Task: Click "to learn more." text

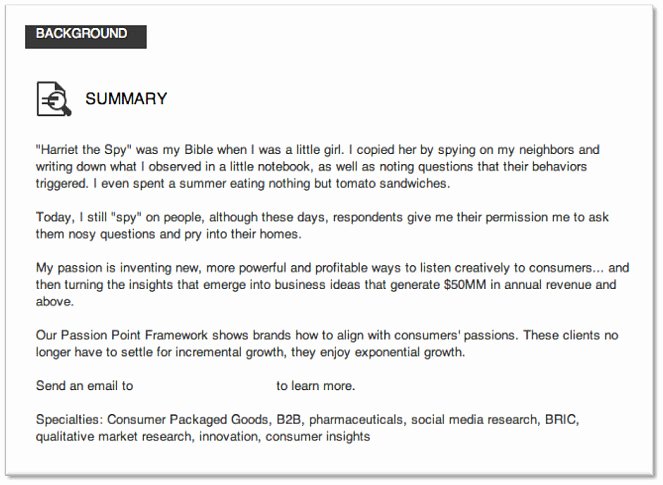Action: coord(316,386)
